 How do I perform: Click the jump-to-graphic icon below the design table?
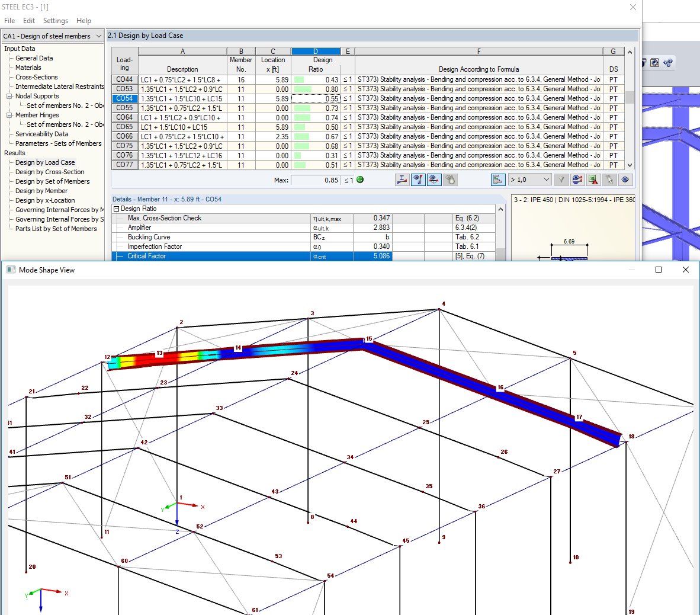point(402,179)
